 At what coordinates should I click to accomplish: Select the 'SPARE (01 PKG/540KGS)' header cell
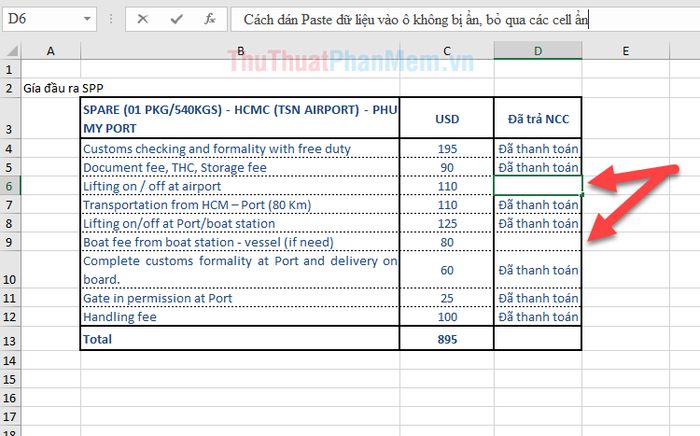(x=240, y=118)
